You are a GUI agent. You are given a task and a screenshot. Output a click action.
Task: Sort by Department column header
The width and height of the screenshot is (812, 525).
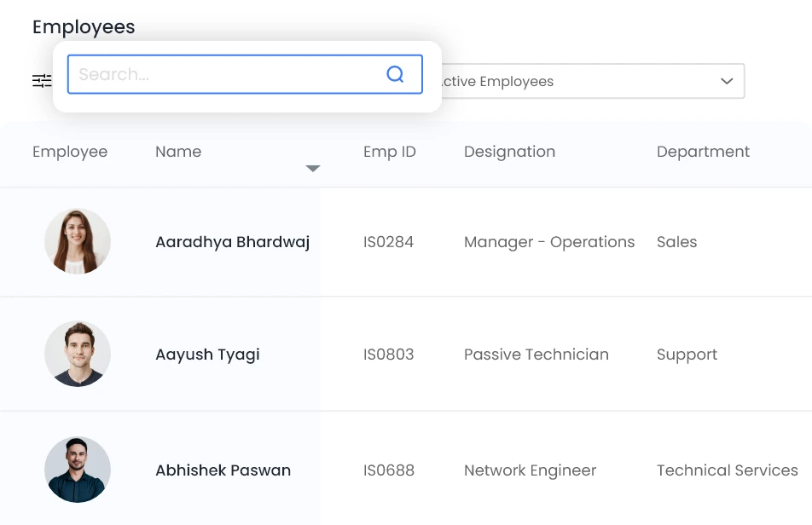pyautogui.click(x=703, y=152)
